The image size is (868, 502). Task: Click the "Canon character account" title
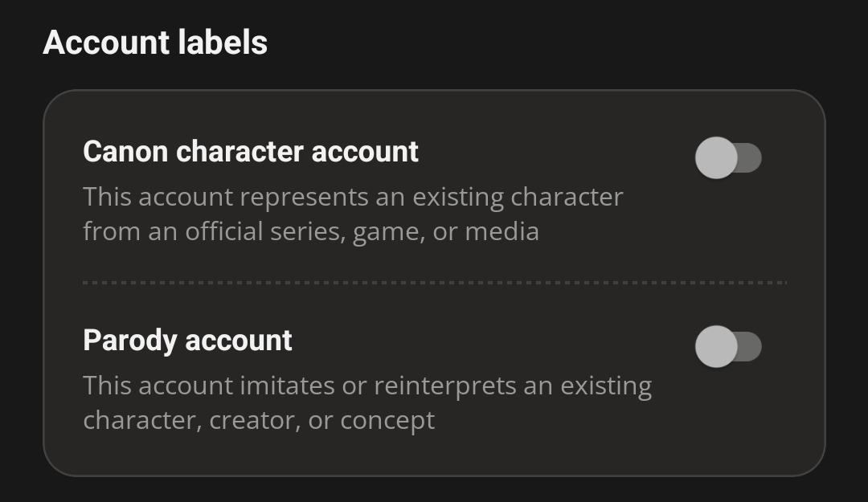[x=251, y=151]
